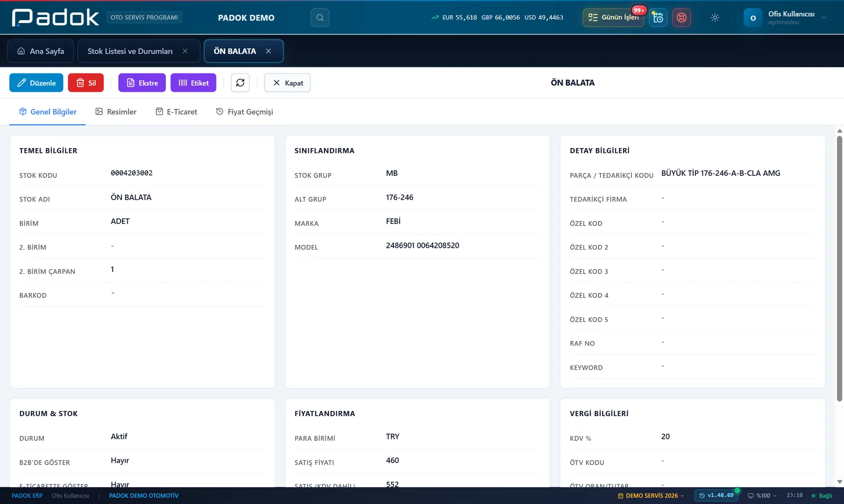Open the E-Ticaret tab
Screen dimensions: 844x504
(176, 112)
